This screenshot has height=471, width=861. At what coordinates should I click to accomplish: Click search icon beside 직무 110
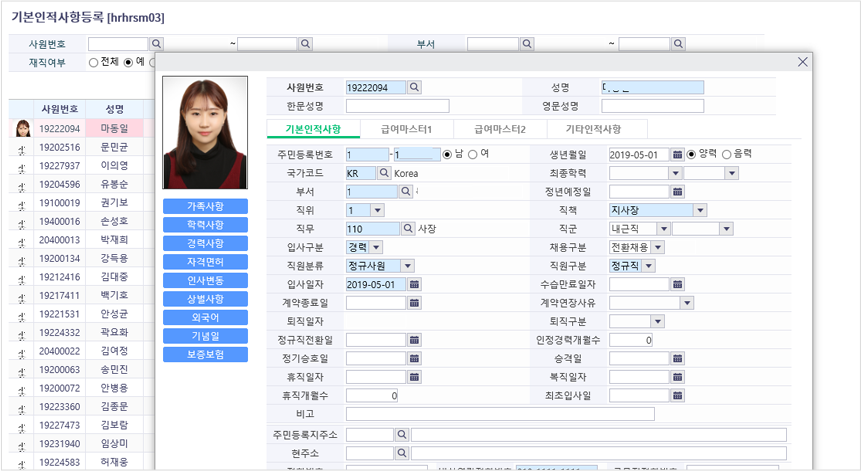[408, 228]
